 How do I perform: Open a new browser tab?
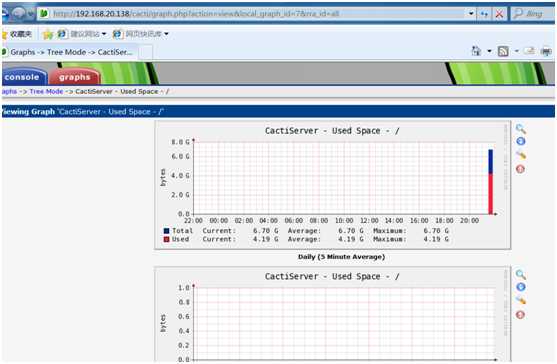pos(145,53)
